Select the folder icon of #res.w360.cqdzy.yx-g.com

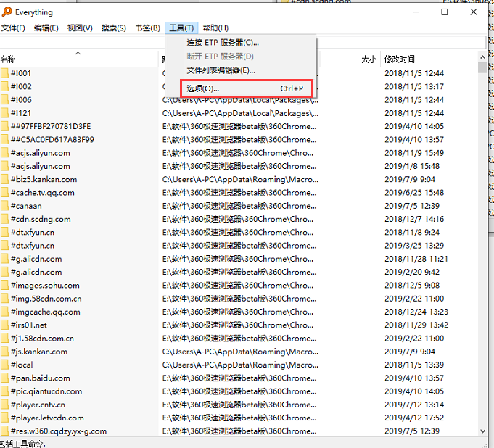[4, 431]
